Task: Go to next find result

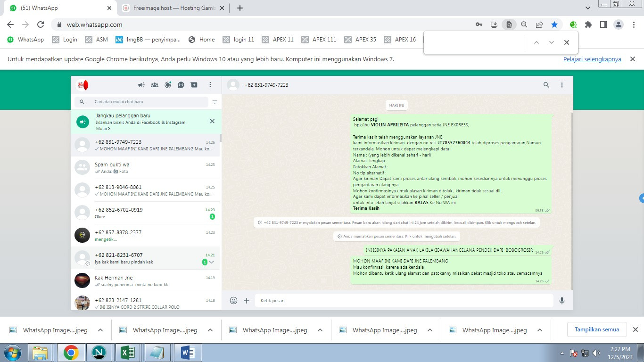Action: click(x=552, y=42)
